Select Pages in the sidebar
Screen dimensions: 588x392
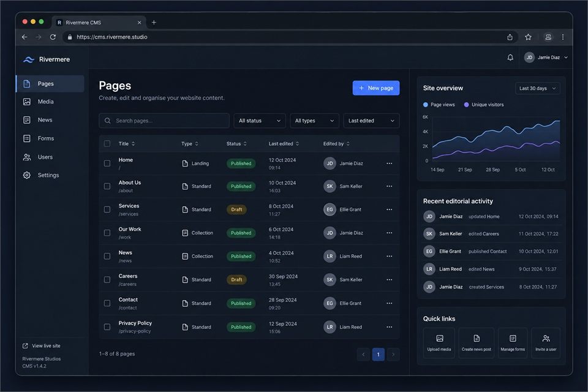click(50, 84)
